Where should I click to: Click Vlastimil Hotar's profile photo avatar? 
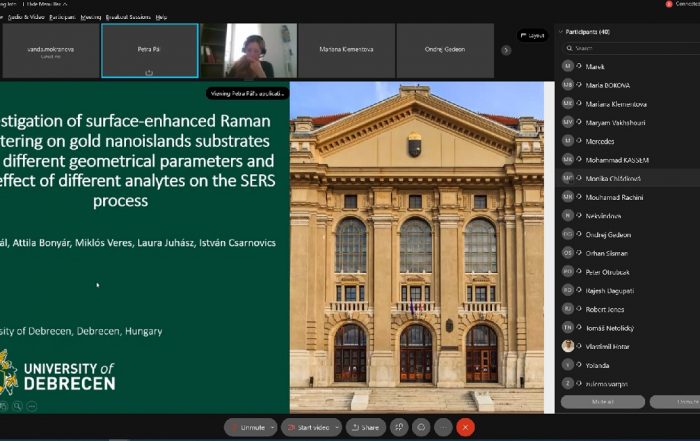click(x=568, y=346)
